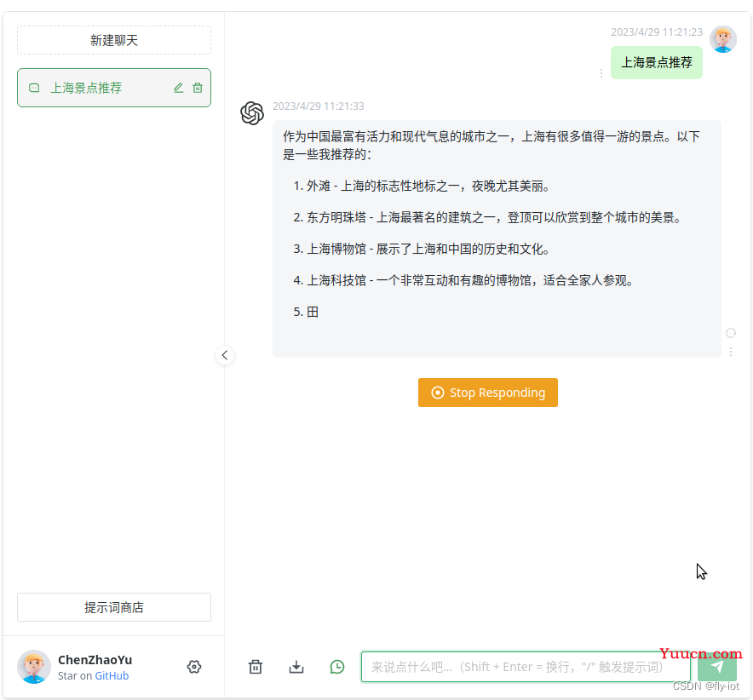Click the edit pencil icon on 上海景点推荐 chat

tap(178, 88)
